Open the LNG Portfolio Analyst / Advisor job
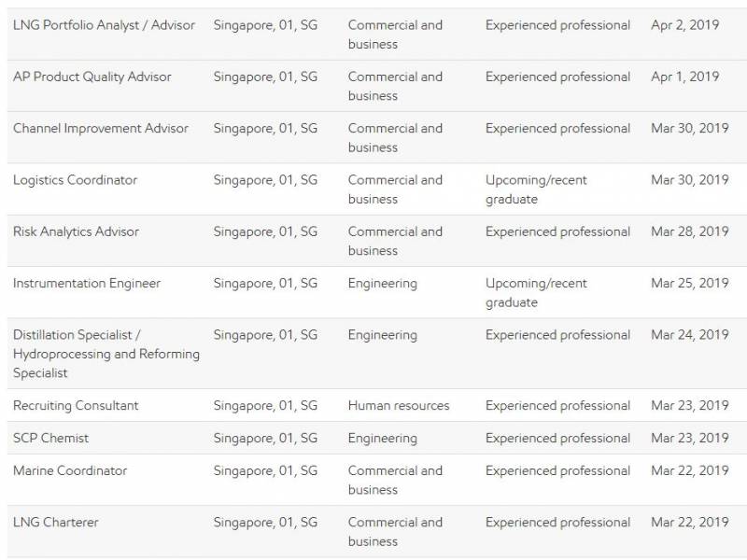This screenshot has height=560, width=747. 104,25
